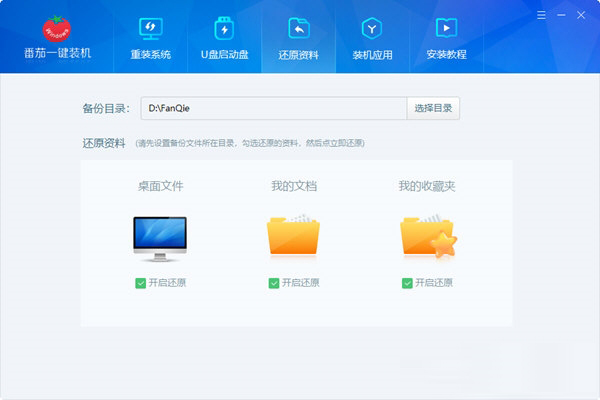Image resolution: width=600 pixels, height=400 pixels.
Task: Toggle 开启还原 checkbox under 我的文档
Action: (x=274, y=283)
